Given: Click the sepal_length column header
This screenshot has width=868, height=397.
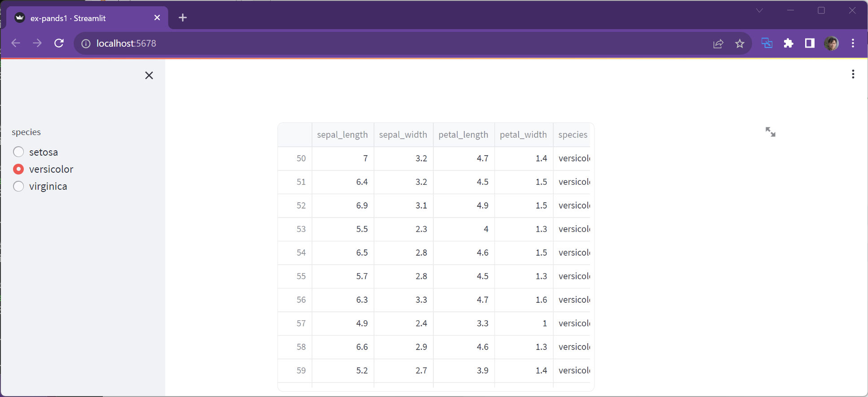Looking at the screenshot, I should [x=342, y=135].
